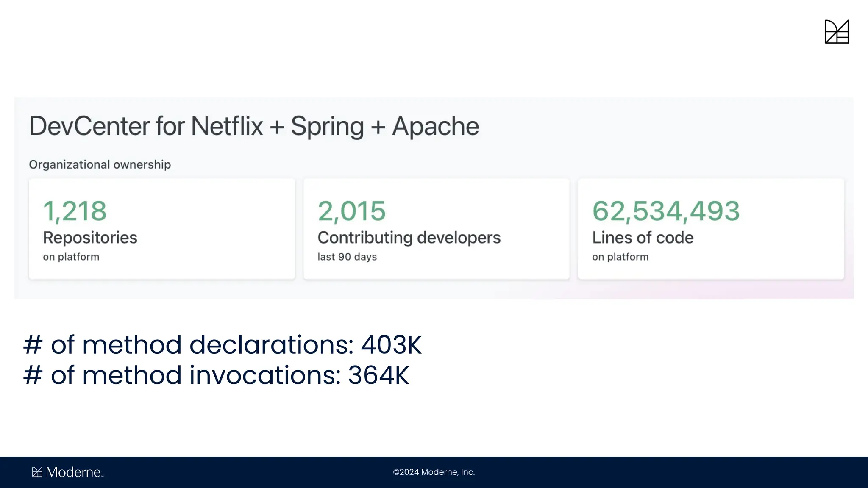Click the Moderne footer logo icon
Image resolution: width=868 pixels, height=488 pixels.
point(37,472)
